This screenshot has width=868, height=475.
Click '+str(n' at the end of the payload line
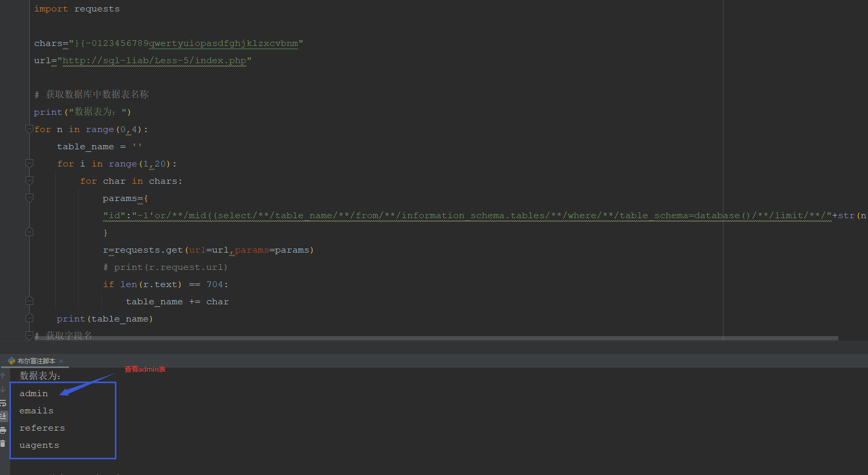850,216
